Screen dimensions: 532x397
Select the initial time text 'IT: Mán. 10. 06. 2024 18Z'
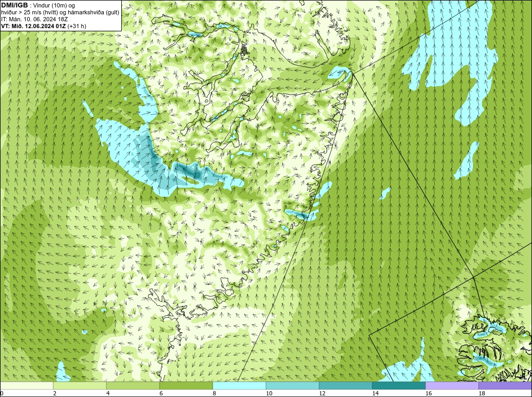35,19
